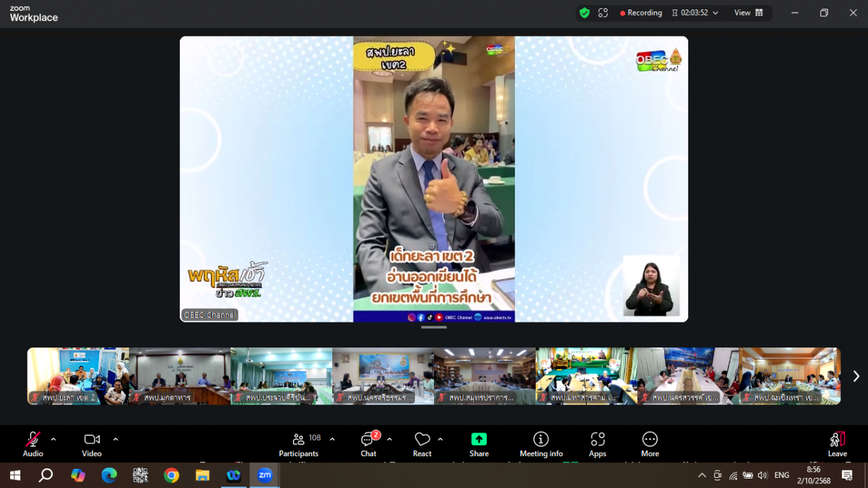Open the recording timer dropdown chevron

[x=715, y=13]
